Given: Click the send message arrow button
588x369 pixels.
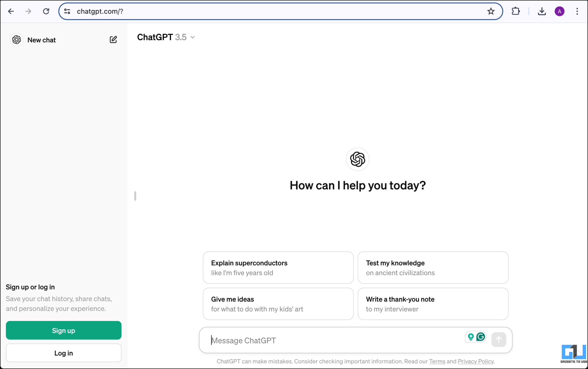Looking at the screenshot, I should click(x=499, y=339).
